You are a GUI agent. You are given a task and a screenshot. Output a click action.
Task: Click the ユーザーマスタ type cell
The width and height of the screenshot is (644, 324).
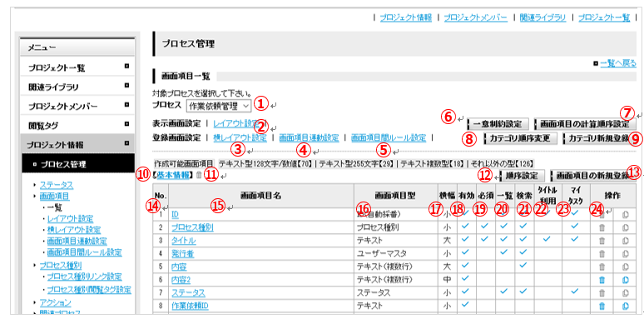396,254
